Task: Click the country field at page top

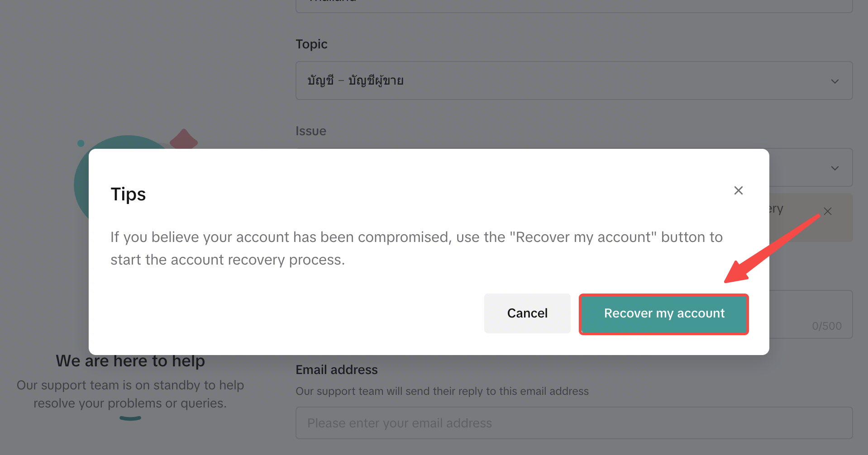Action: 574,5
